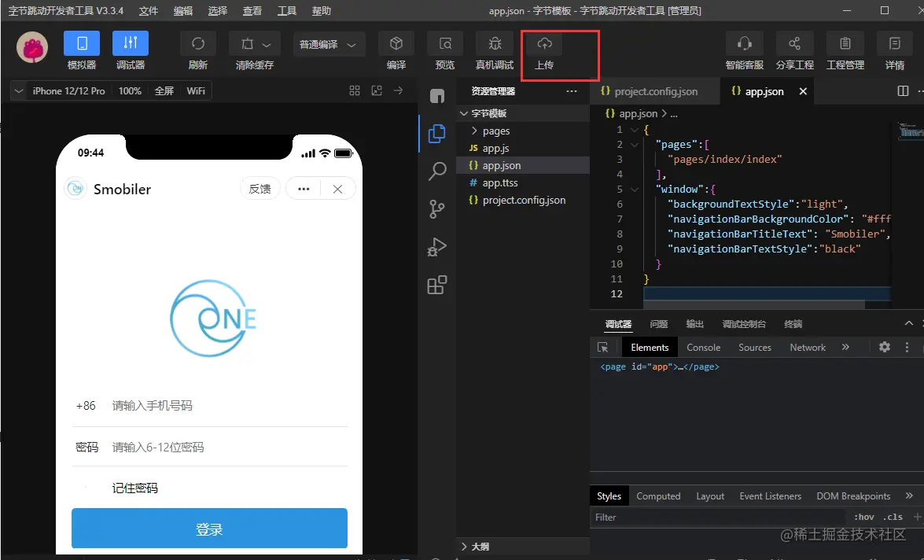Open the Extensions blocks icon

(x=436, y=285)
